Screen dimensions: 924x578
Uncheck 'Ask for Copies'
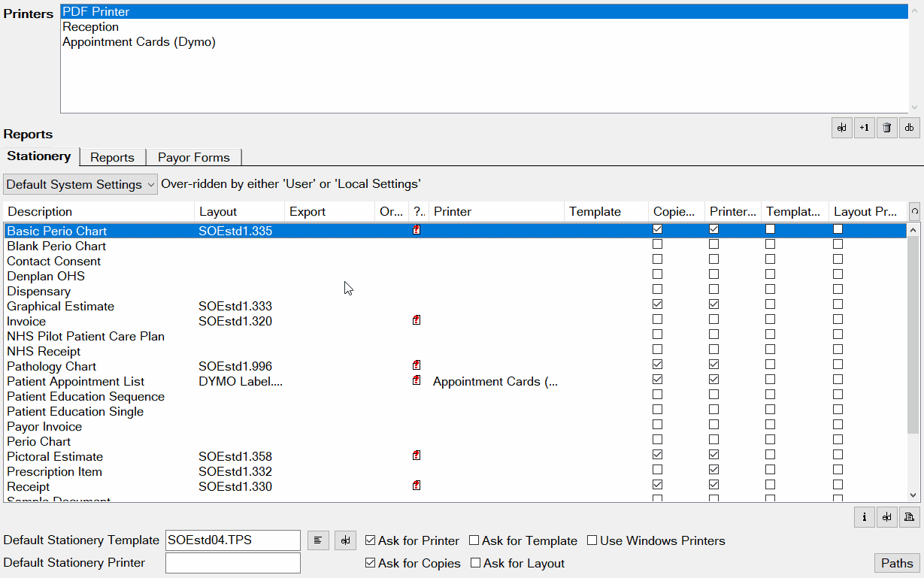(x=371, y=563)
